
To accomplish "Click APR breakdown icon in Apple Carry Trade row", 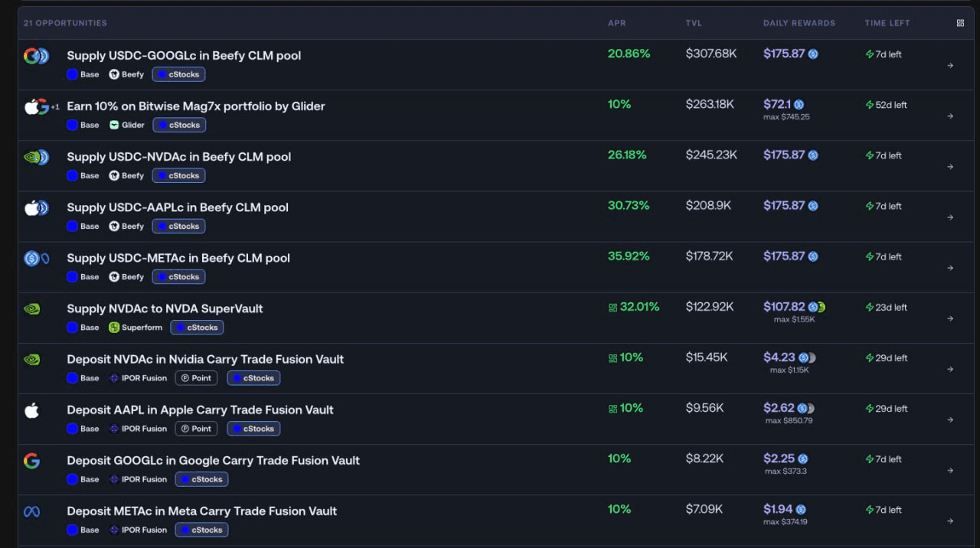I will click(612, 409).
